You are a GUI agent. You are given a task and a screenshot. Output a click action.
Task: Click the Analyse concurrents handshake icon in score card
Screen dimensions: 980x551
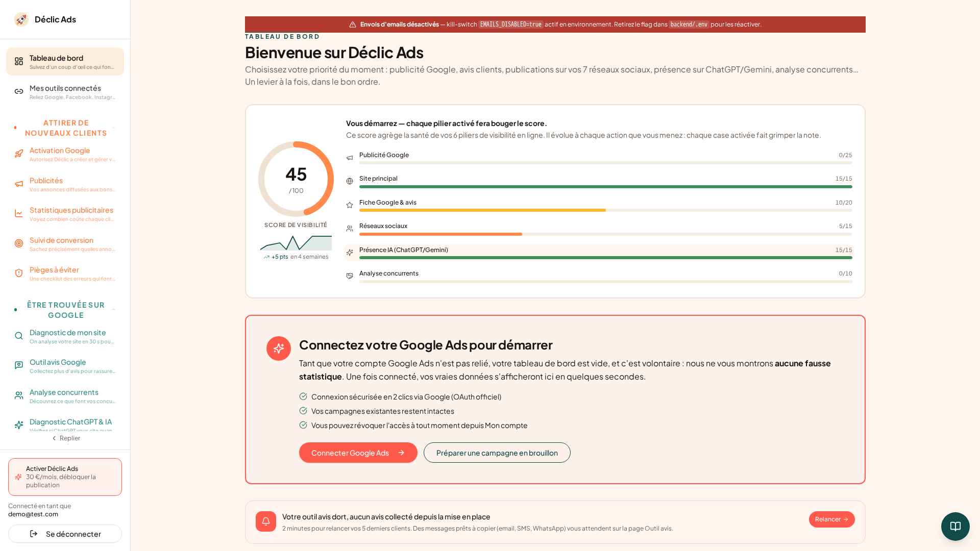click(350, 276)
